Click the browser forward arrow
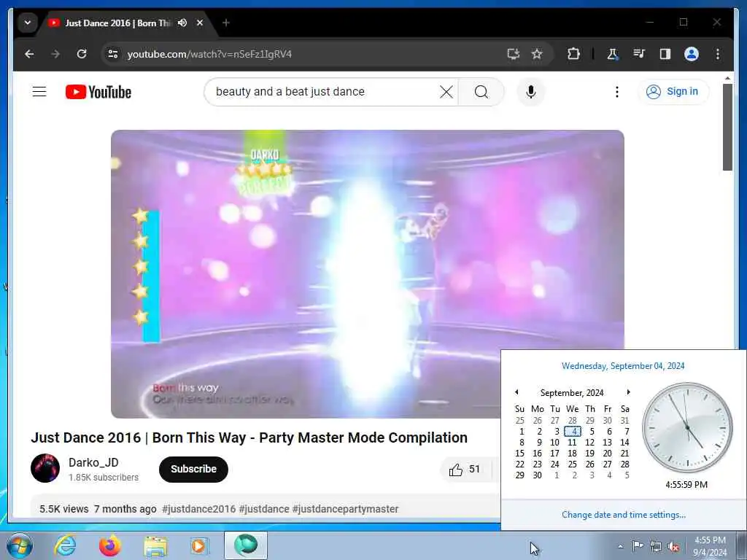 55,54
